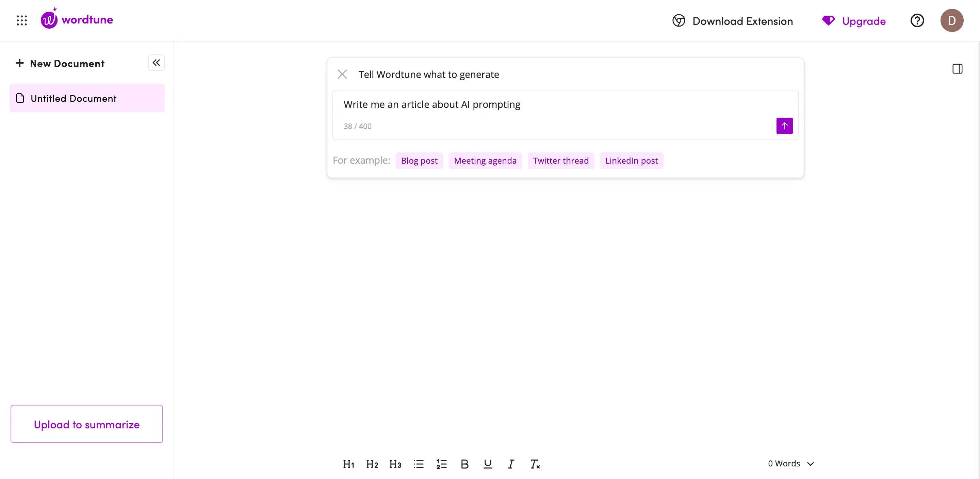
Task: Apply Heading 3 formatting
Action: pos(395,464)
